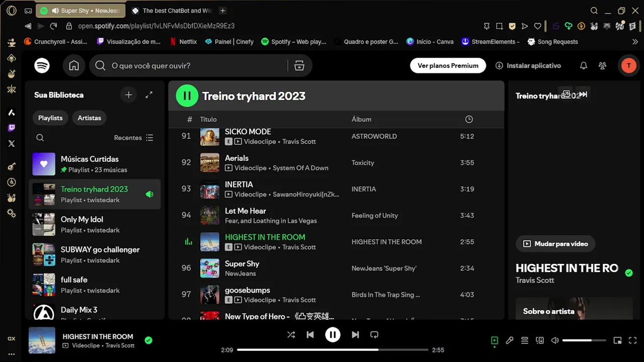644x362 pixels.
Task: Open Travis Scott link in Now Playing panel
Action: (535, 280)
